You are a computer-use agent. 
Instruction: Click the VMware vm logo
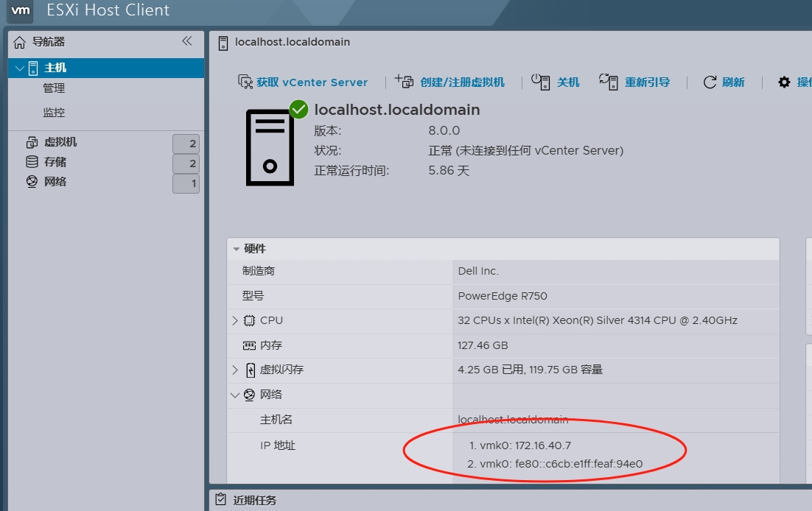pos(20,10)
